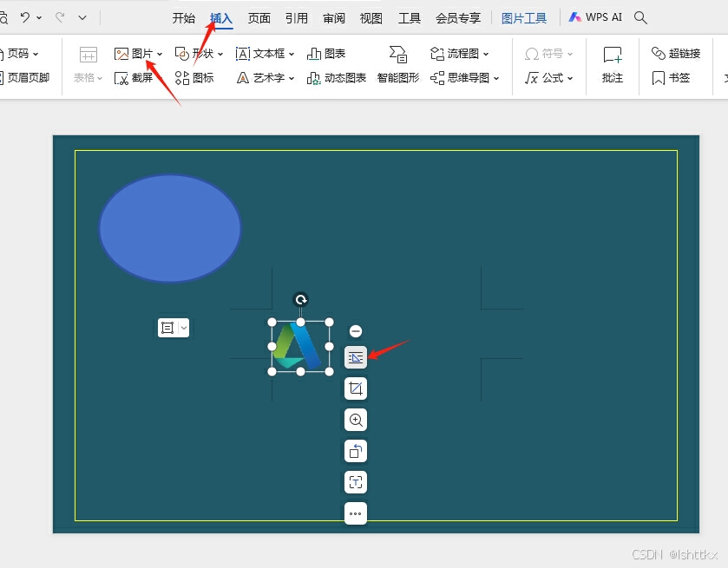Click the extract text icon in floating toolbar
Image resolution: width=728 pixels, height=568 pixels.
click(356, 482)
